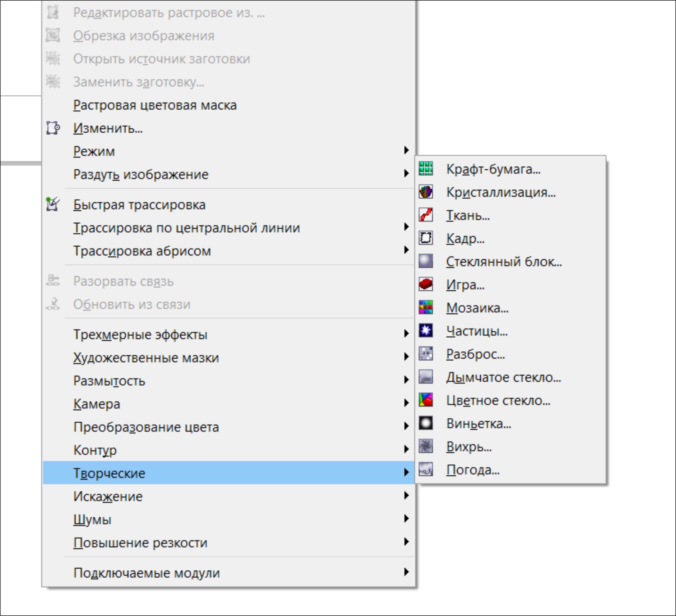Click the Крафт-бумага effect icon
Screen dimensions: 676x616
tap(426, 169)
